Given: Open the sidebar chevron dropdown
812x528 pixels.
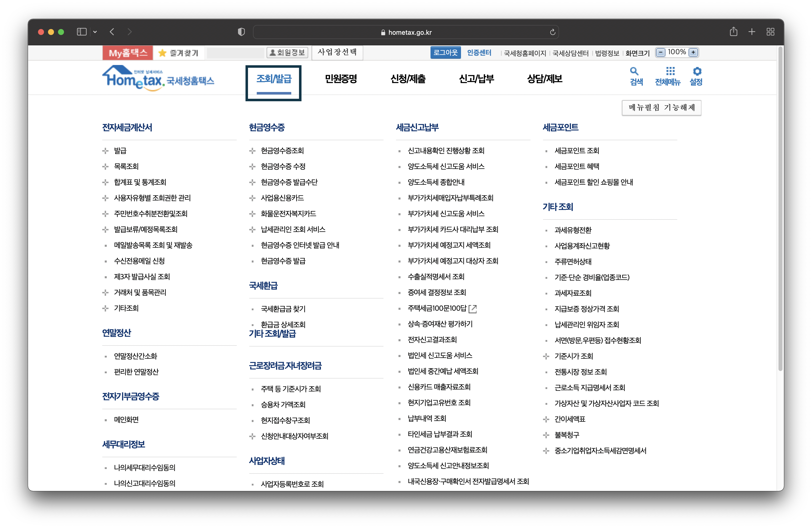Looking at the screenshot, I should coord(95,32).
